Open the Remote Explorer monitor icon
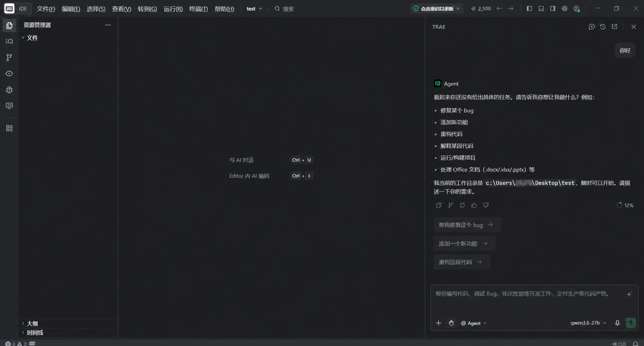 click(x=9, y=106)
